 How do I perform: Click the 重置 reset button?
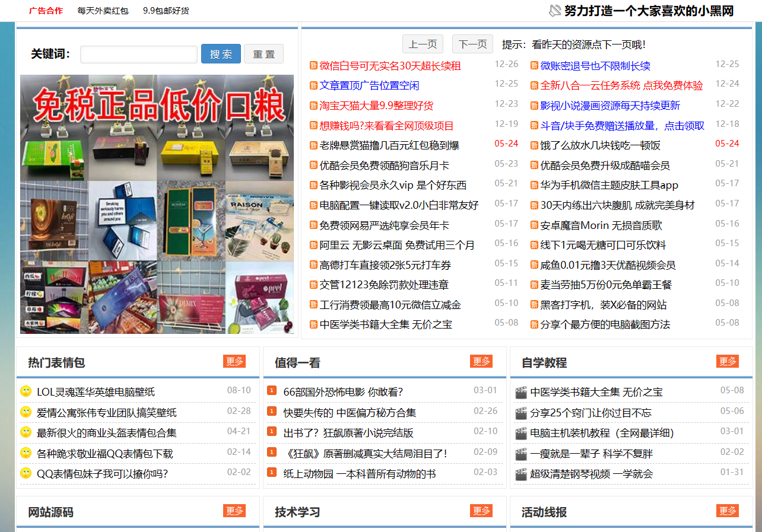pos(263,54)
